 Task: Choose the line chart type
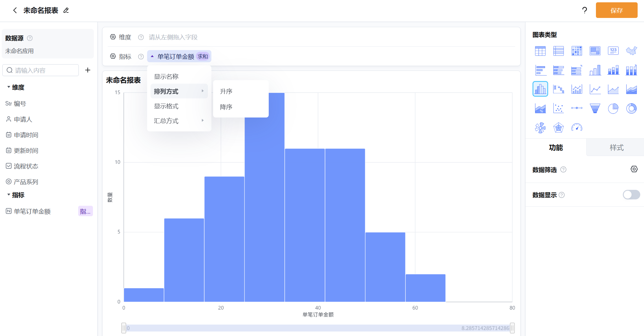[x=595, y=89]
